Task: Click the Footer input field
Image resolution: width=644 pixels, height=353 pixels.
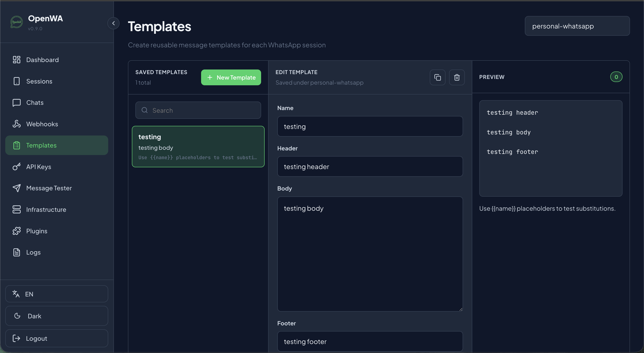Action: (370, 341)
